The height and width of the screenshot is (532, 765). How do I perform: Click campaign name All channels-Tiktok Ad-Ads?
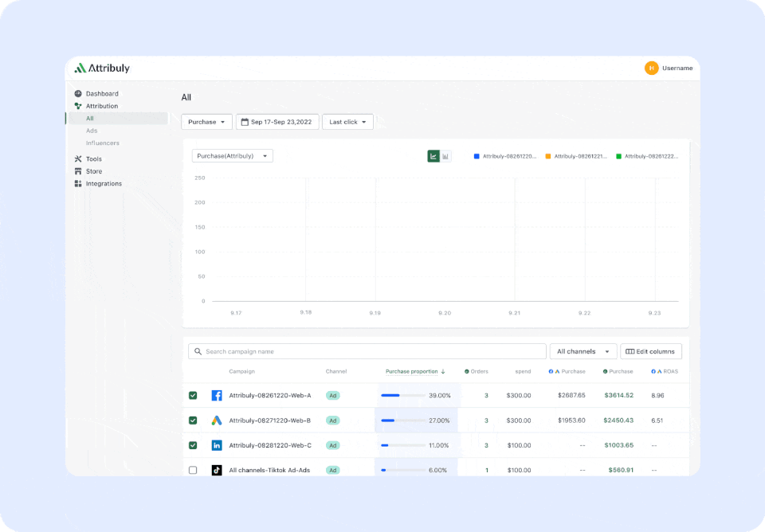click(269, 470)
